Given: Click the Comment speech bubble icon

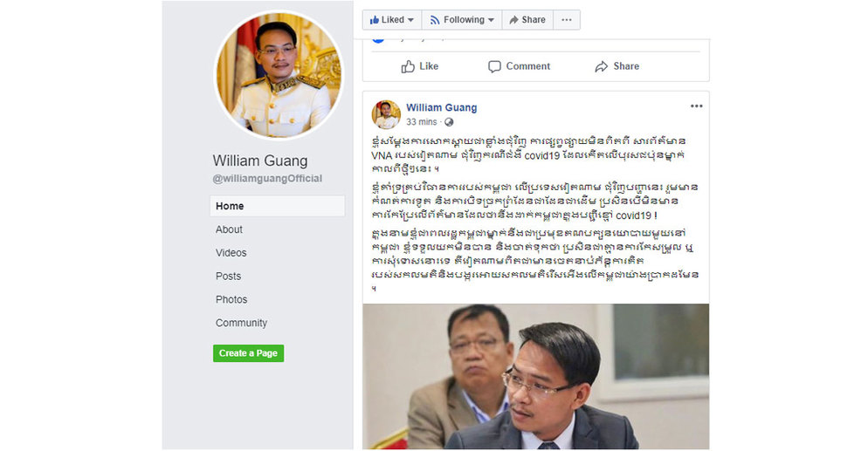Looking at the screenshot, I should (494, 67).
